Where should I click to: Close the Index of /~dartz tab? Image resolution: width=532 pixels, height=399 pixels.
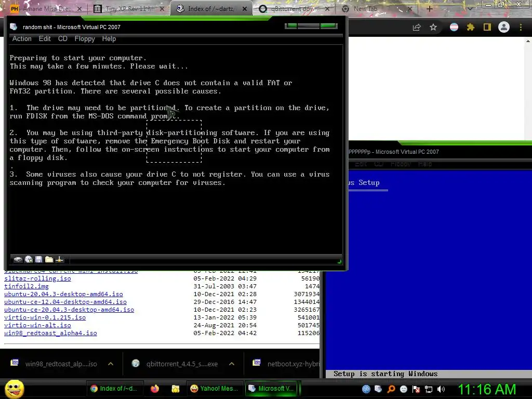point(245,9)
